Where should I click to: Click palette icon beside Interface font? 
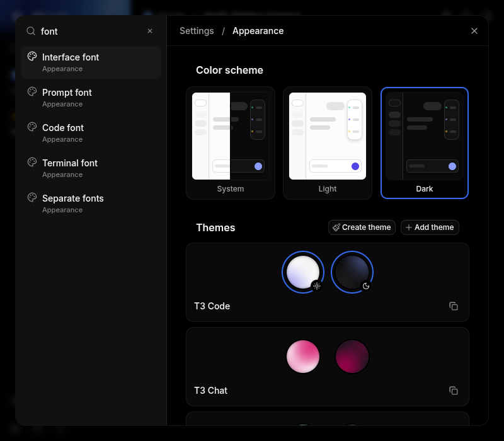point(32,56)
